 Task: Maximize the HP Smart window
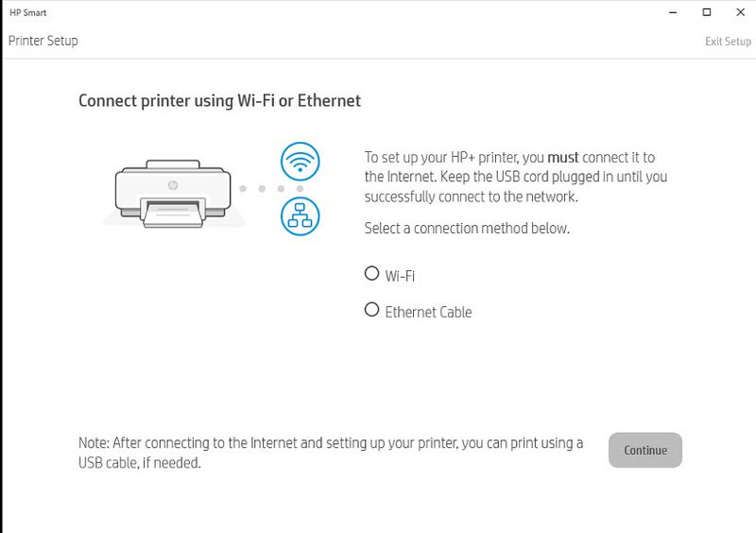click(x=706, y=13)
